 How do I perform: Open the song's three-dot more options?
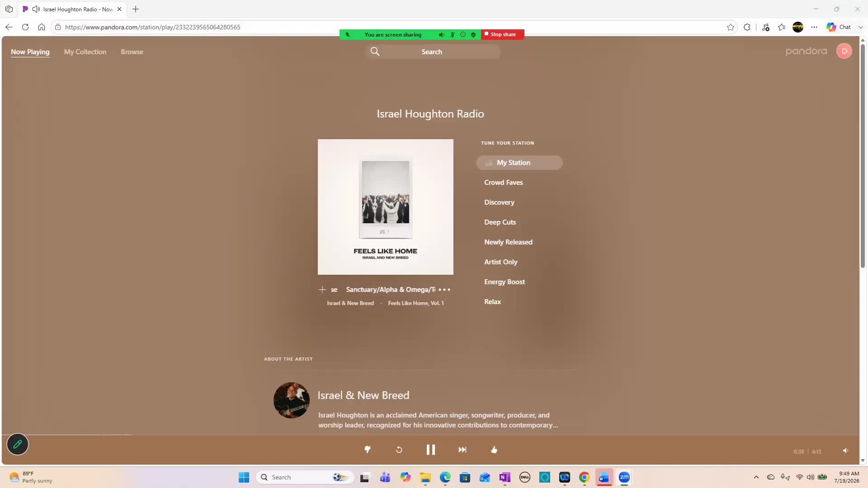point(444,290)
